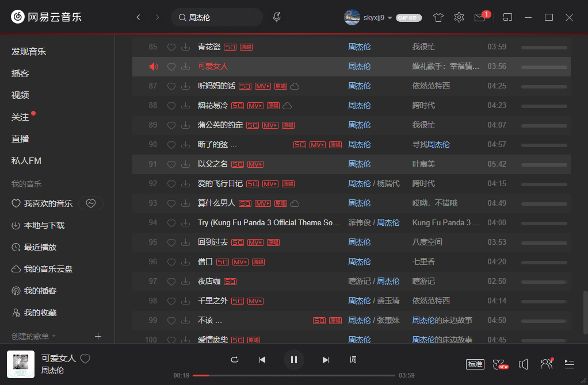588x385 pixels.
Task: Show lyrics with the 词 button
Action: (x=353, y=360)
